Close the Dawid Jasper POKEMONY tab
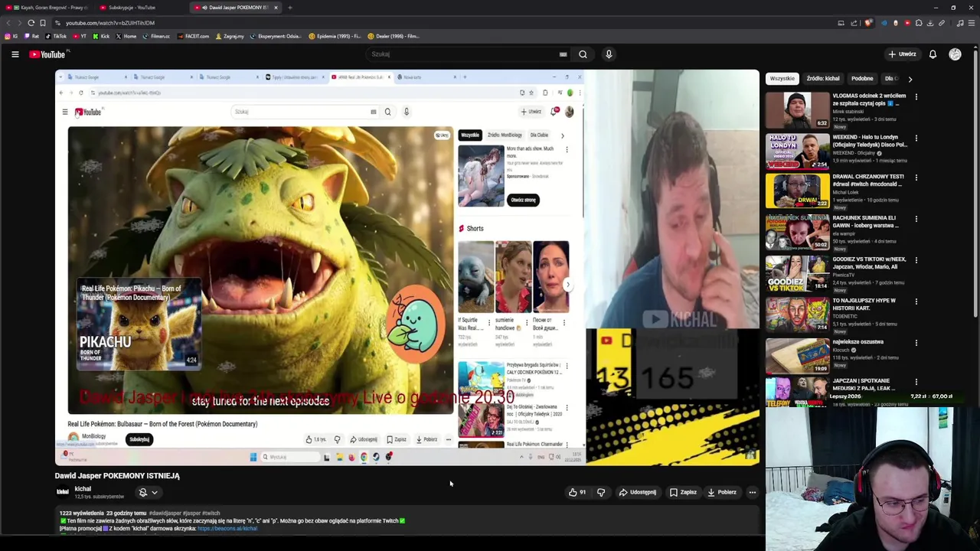The image size is (980, 551). 276,8
